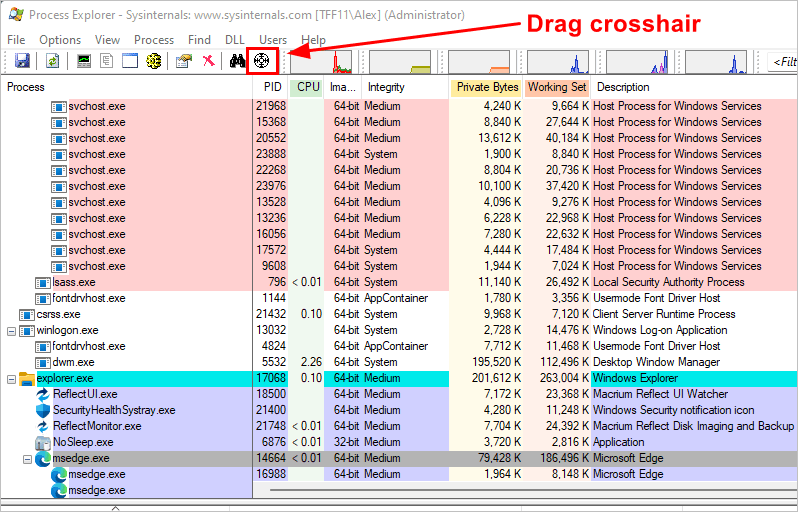Click the Refresh Now toolbar icon
This screenshot has width=798, height=512.
(52, 61)
